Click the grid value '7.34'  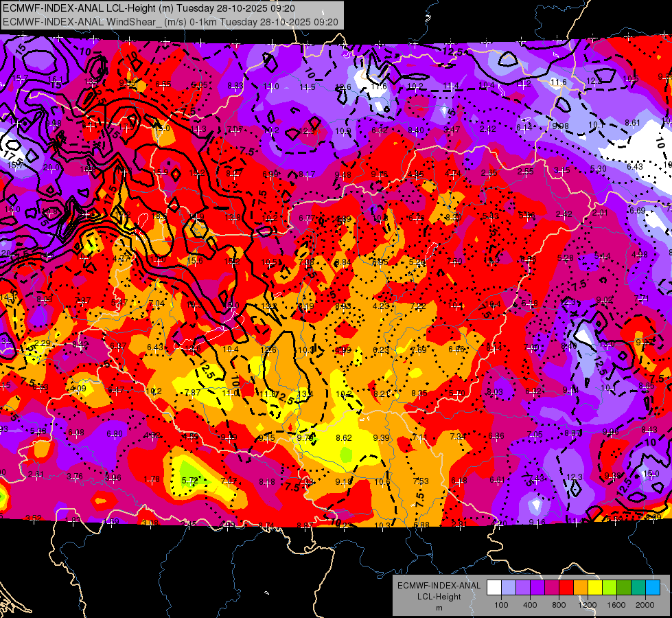(x=458, y=437)
